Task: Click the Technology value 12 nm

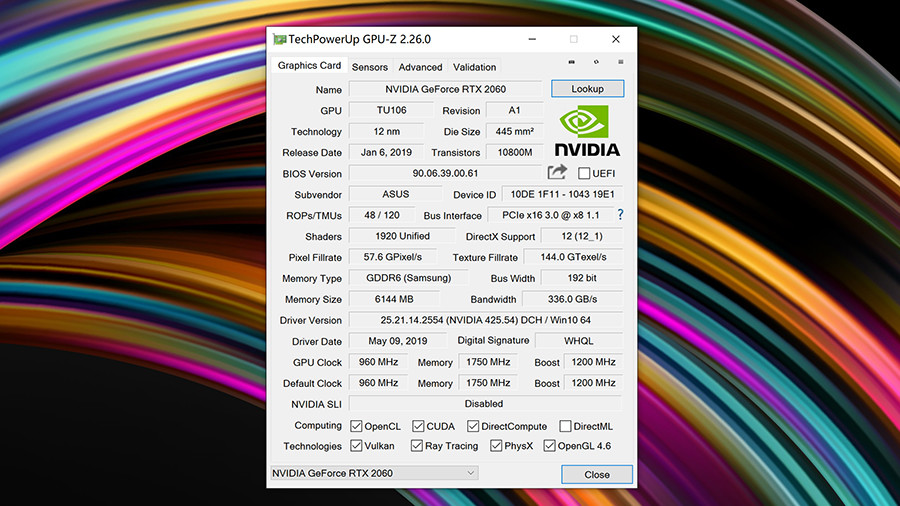Action: 386,131
